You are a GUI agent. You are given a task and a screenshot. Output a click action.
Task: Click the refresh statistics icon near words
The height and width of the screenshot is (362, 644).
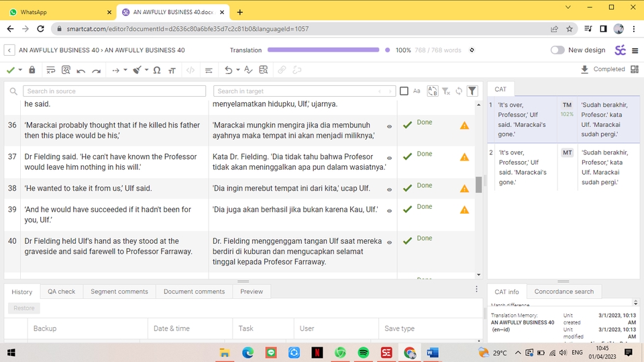(x=472, y=50)
